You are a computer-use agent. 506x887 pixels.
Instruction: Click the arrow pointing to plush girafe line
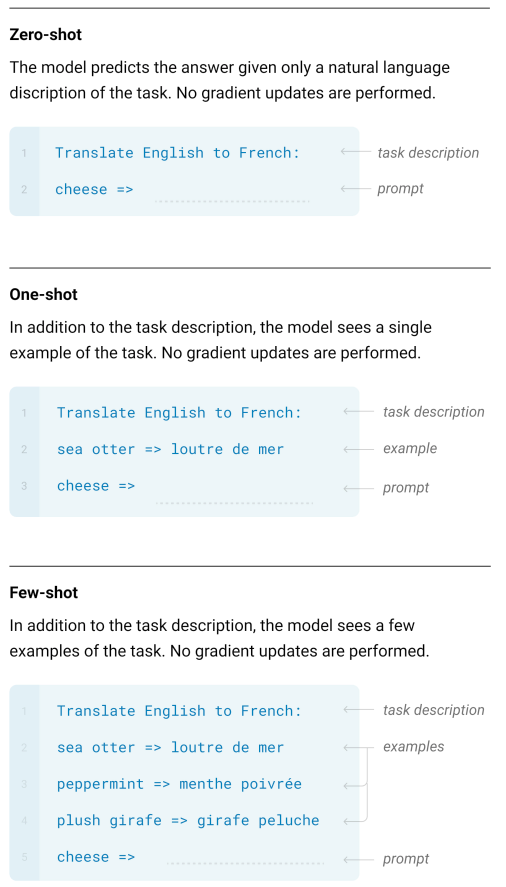pos(355,821)
